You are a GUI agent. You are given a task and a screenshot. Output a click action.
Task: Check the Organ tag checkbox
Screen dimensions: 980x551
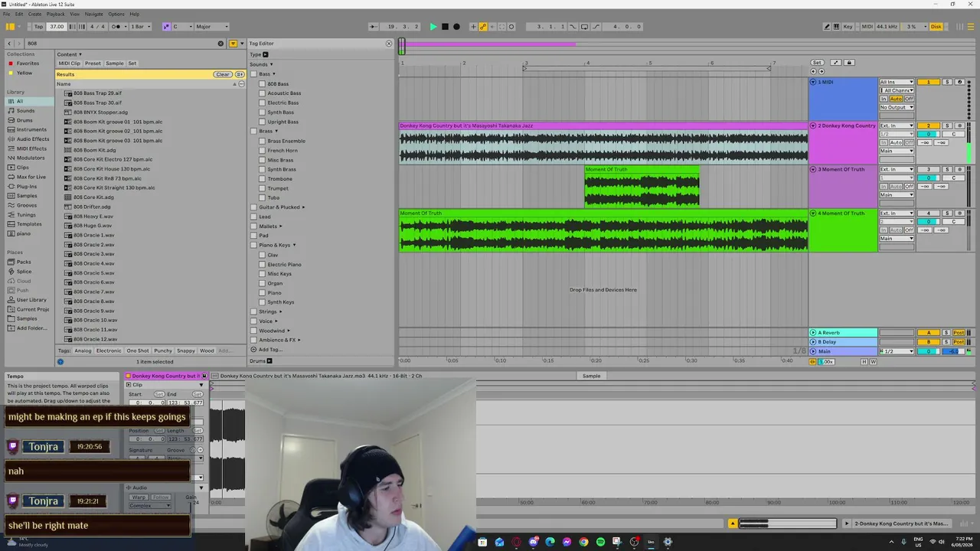[262, 283]
